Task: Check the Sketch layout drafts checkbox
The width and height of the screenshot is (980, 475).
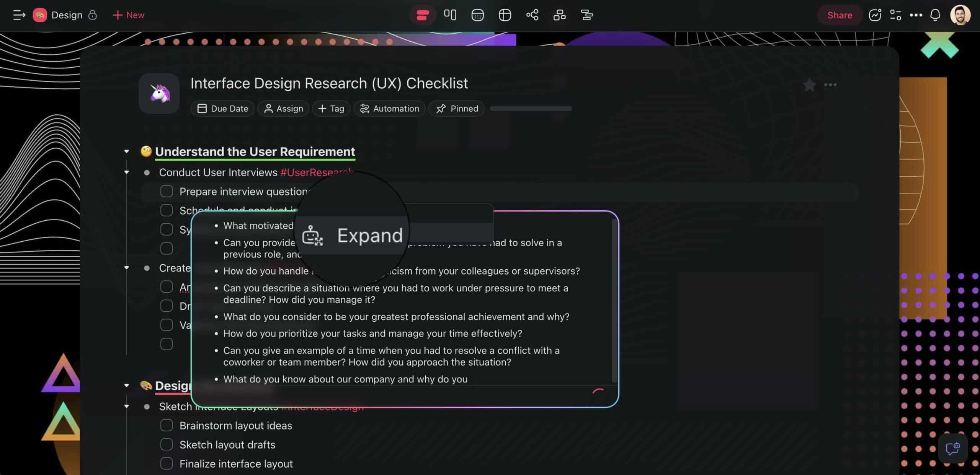Action: [167, 444]
